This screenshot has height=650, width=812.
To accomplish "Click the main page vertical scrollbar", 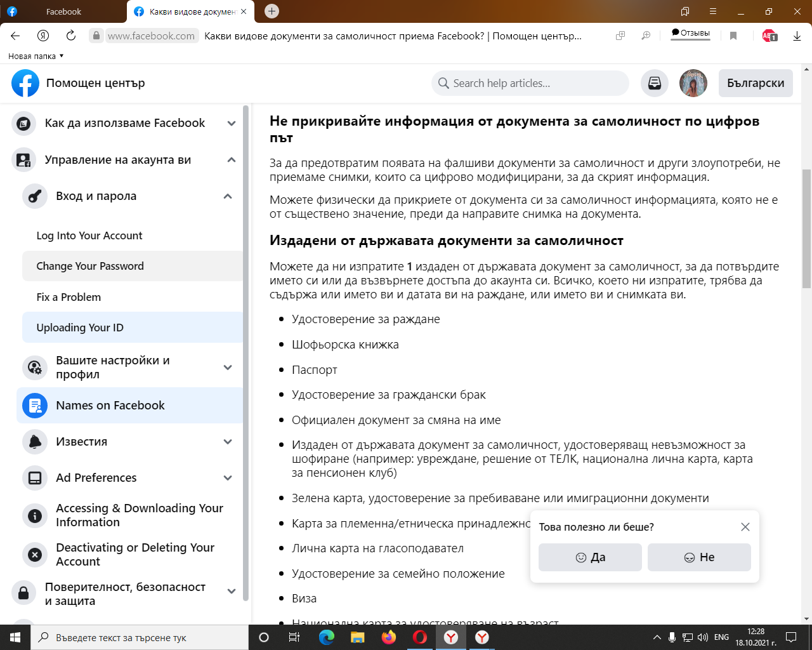I will 806,229.
